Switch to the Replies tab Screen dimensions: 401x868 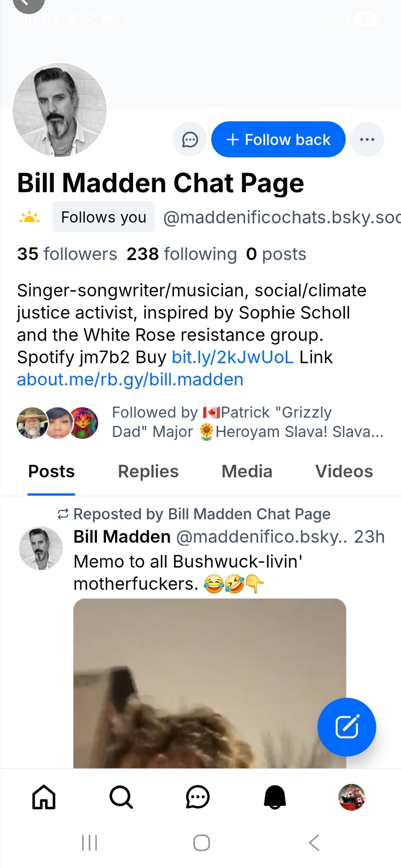[x=148, y=472]
